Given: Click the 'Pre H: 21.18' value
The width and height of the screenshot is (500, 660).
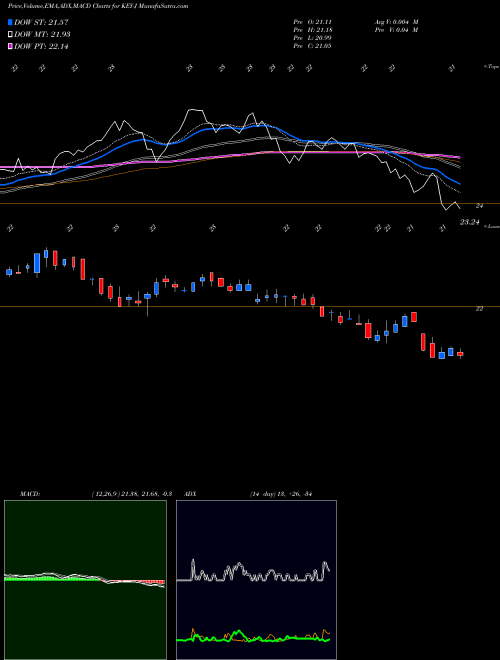Looking at the screenshot, I should (x=312, y=30).
